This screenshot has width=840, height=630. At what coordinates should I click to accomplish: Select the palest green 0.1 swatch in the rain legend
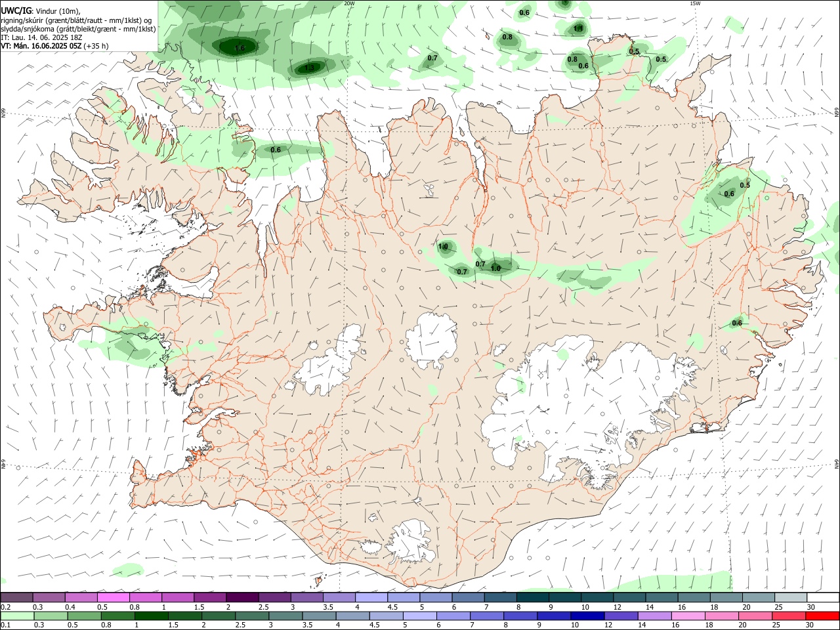coord(17,616)
